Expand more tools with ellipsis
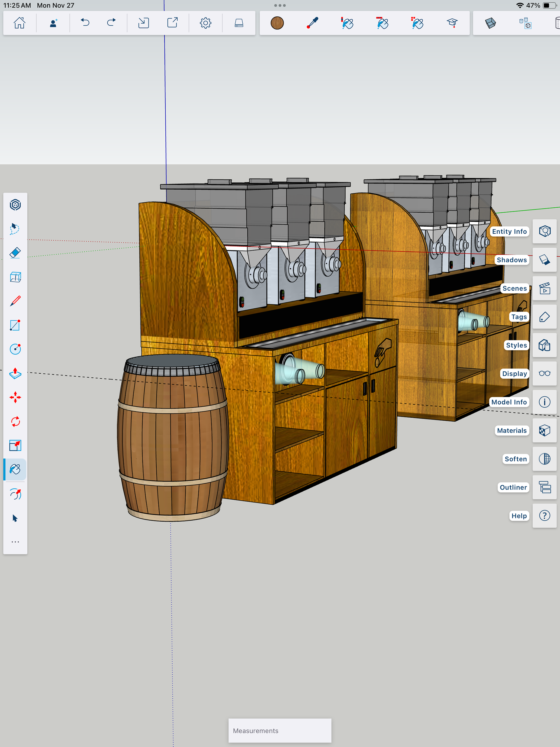 15,542
